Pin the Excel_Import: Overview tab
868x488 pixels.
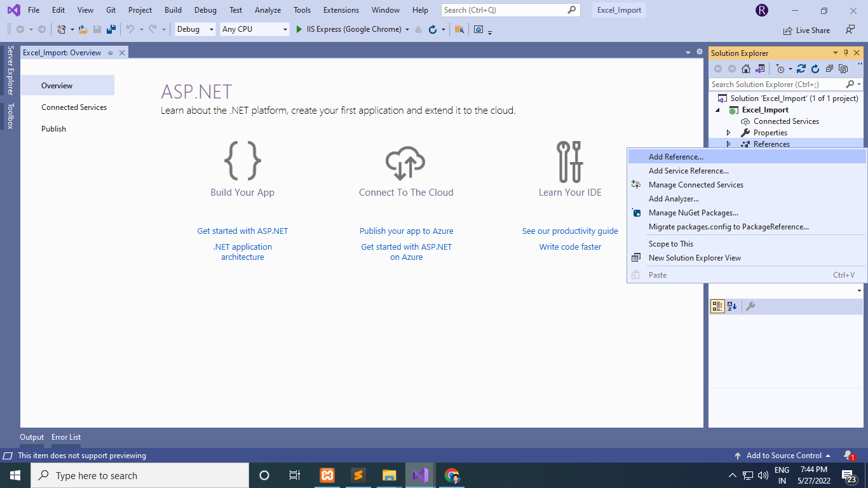tap(109, 53)
